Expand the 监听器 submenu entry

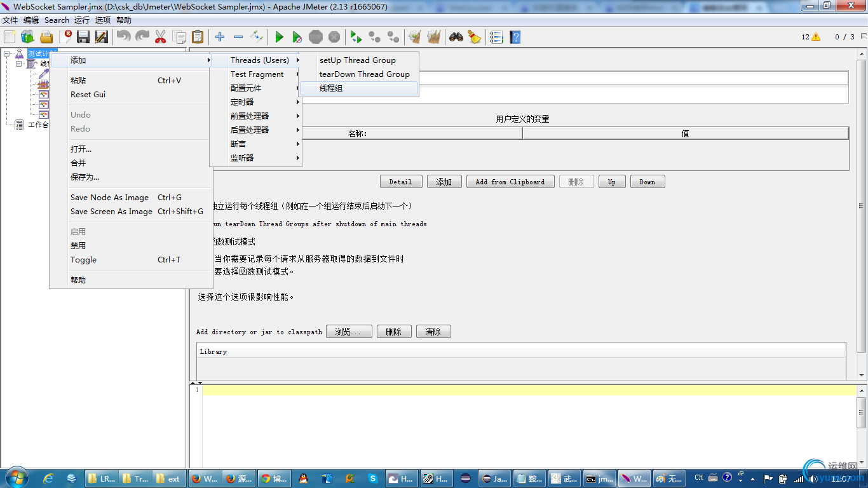[255, 158]
